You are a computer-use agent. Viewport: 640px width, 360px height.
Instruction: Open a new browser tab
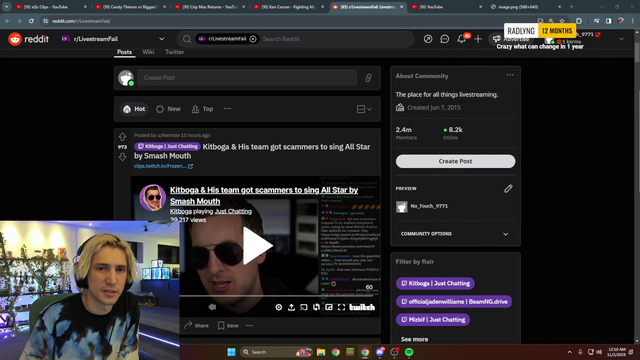click(571, 7)
